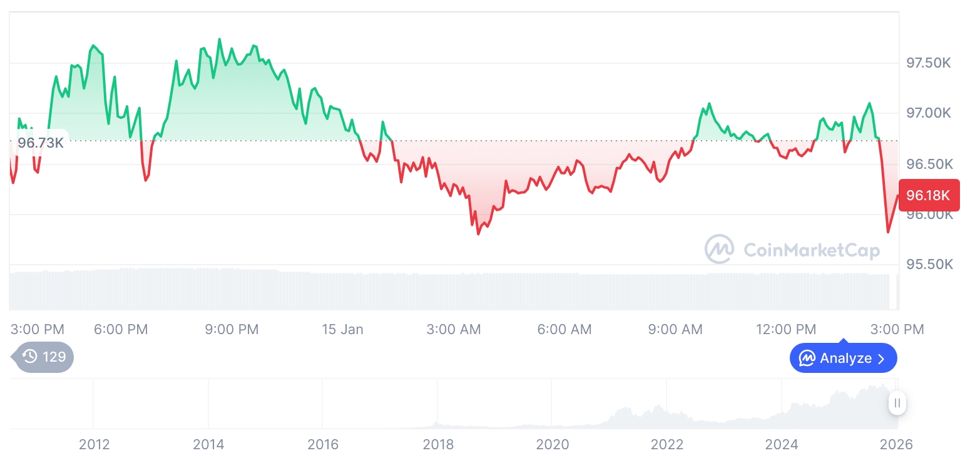This screenshot has height=458, width=980.
Task: Click the 96.73K opening price label
Action: 41,143
